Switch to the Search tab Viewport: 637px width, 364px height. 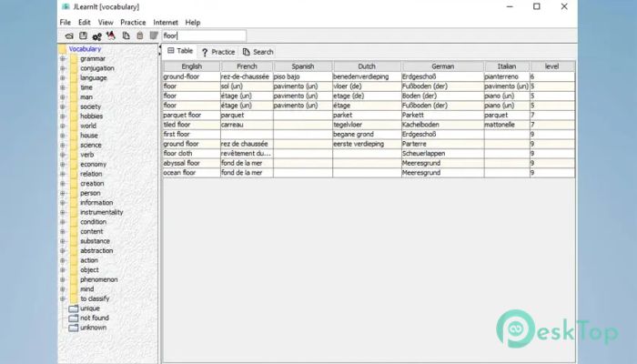click(258, 52)
